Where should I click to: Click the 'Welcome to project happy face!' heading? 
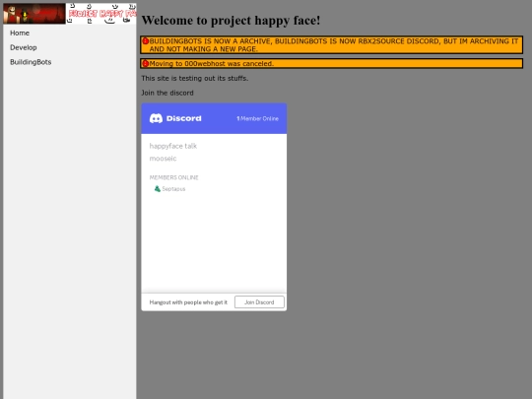click(x=231, y=21)
